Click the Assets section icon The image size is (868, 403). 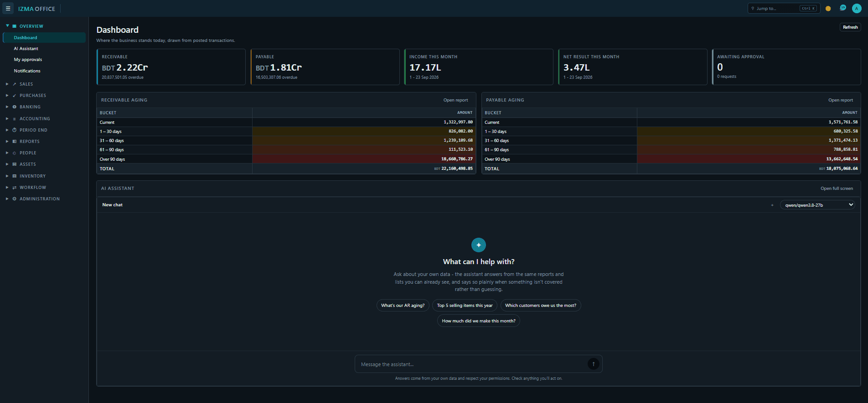(x=15, y=164)
